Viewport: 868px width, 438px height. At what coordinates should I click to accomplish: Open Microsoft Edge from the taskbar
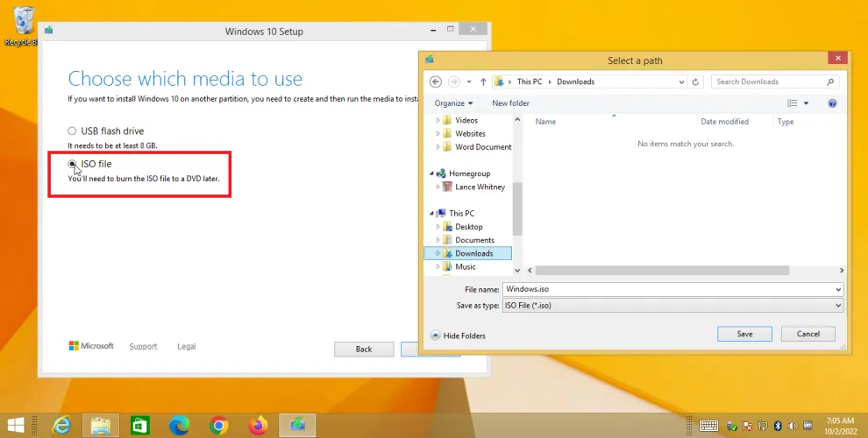tap(179, 426)
